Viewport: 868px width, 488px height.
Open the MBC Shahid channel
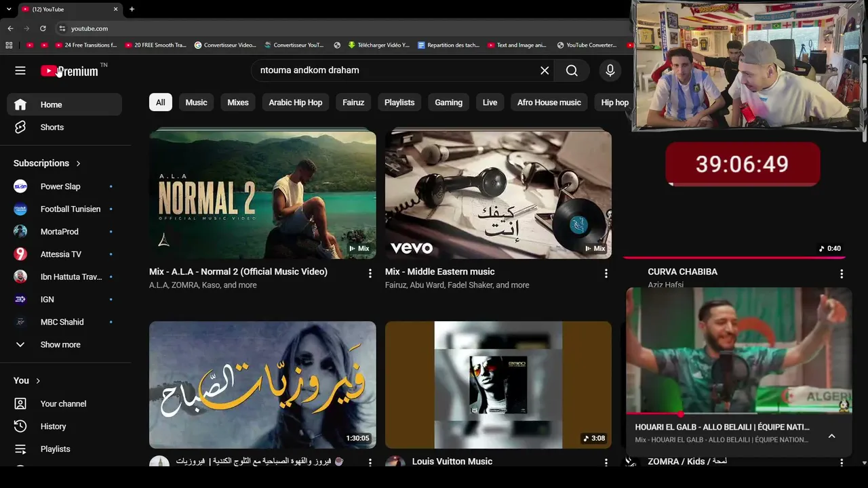(64, 322)
